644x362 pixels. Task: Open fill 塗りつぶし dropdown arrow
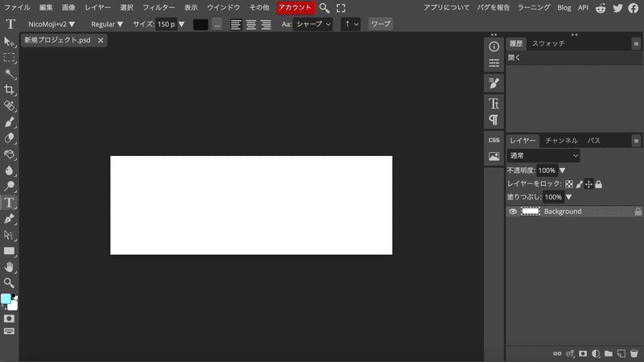point(569,197)
